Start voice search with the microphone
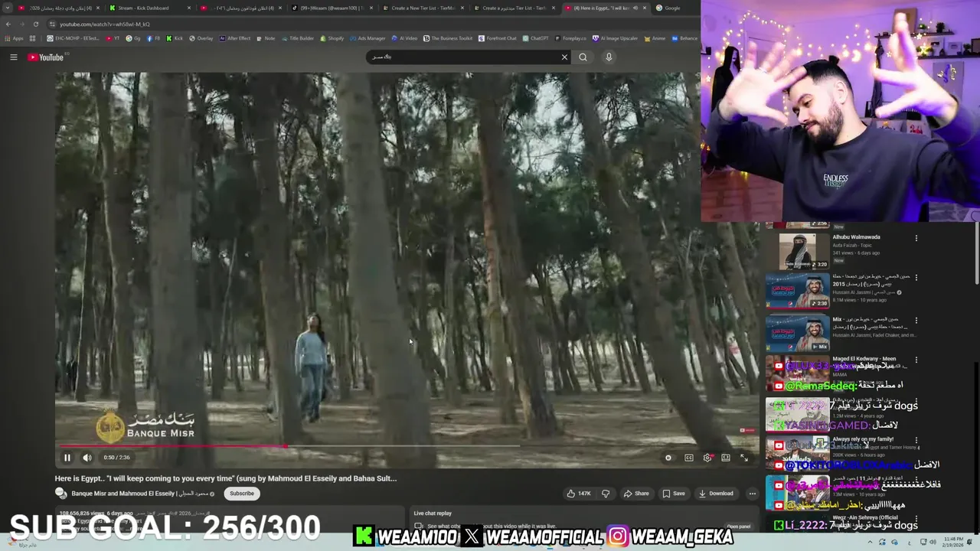This screenshot has width=980, height=551. tap(609, 57)
